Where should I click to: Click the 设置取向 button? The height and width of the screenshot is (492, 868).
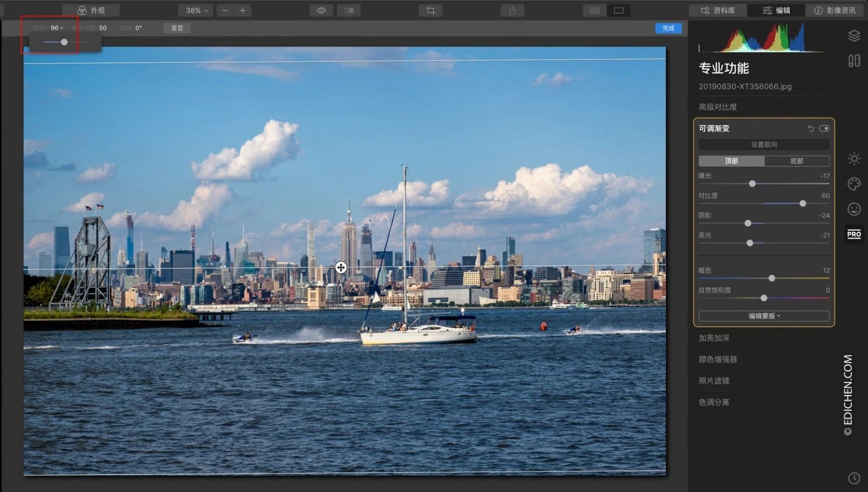point(764,145)
